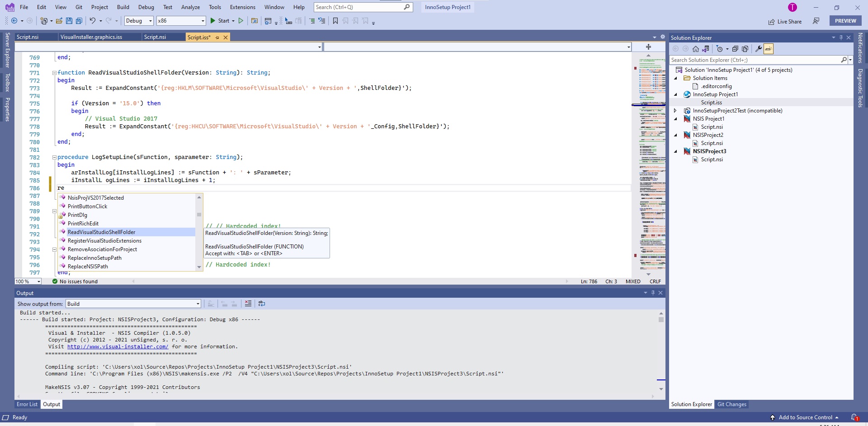Click Switch Views icon in Solution Explorer
Viewport: 868px width, 426px height.
[x=706, y=49]
